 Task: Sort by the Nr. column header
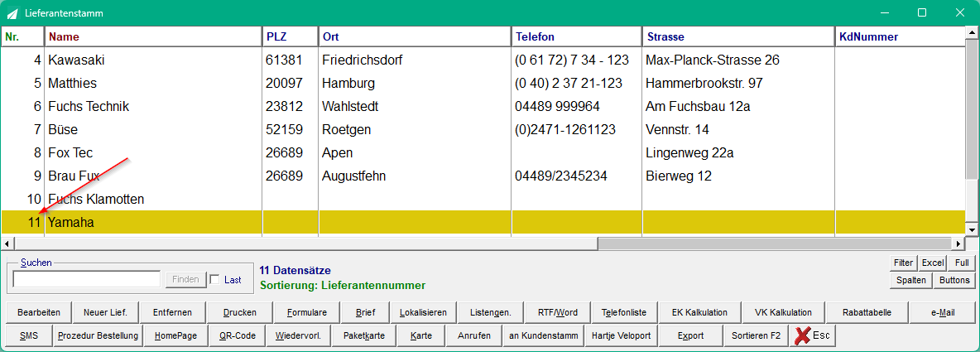pyautogui.click(x=22, y=37)
